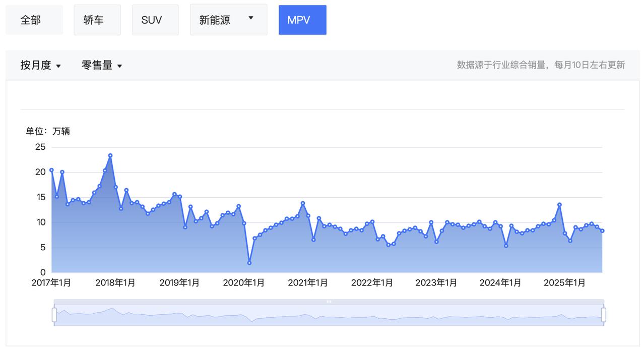Viewport: 644px width, 350px height.
Task: Click the 单位：万辆 unit label
Action: [x=48, y=132]
